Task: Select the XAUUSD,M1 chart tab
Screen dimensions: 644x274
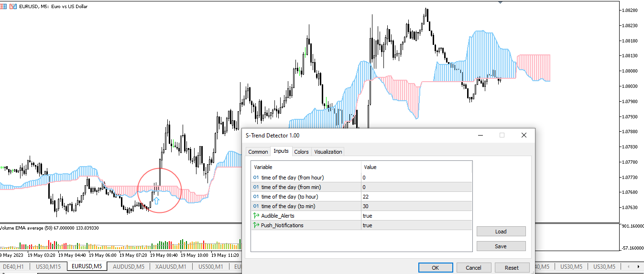Action: [x=169, y=266]
